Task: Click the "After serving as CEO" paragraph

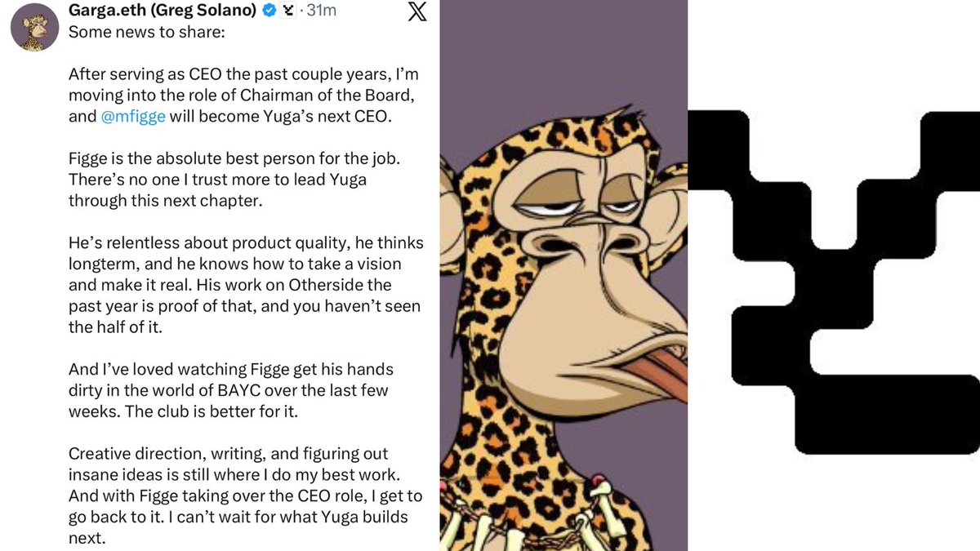Action: point(243,95)
